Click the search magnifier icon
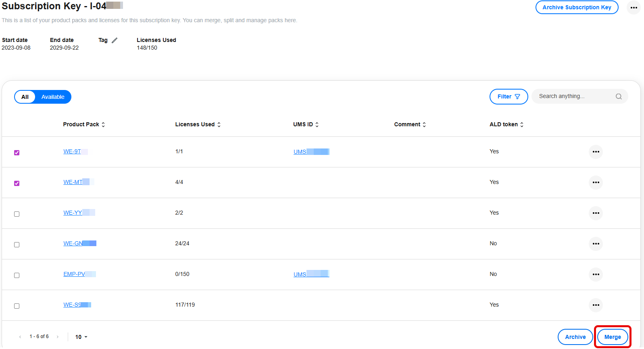 point(618,97)
